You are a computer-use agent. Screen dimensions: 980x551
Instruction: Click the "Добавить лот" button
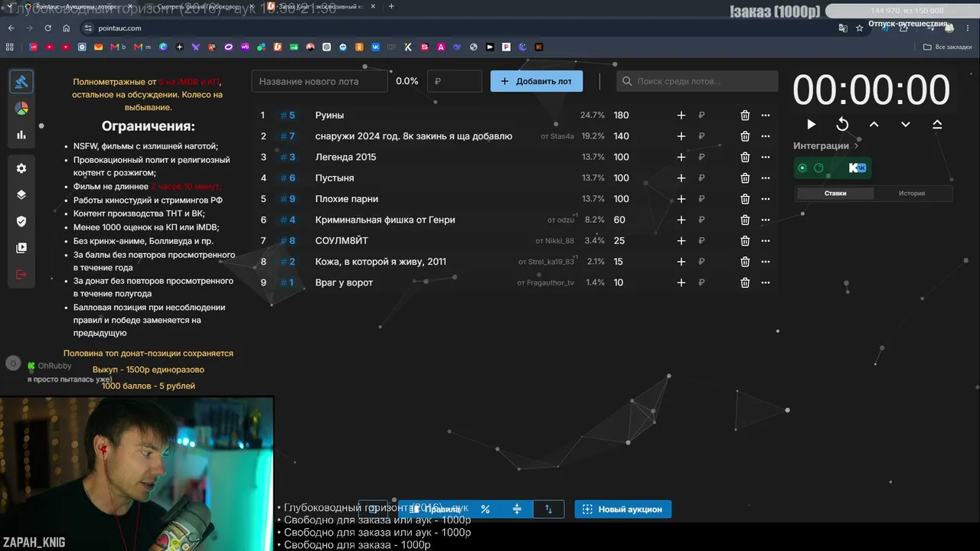pyautogui.click(x=537, y=81)
